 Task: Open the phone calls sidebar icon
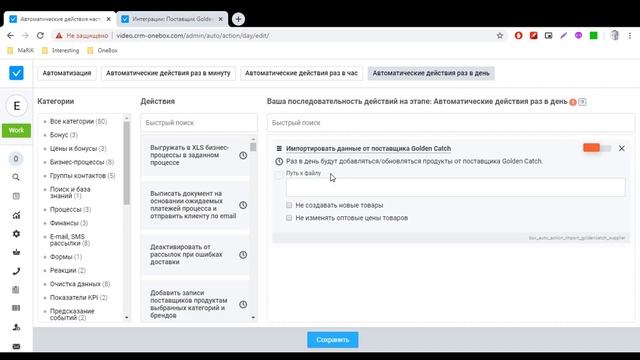pyautogui.click(x=16, y=271)
